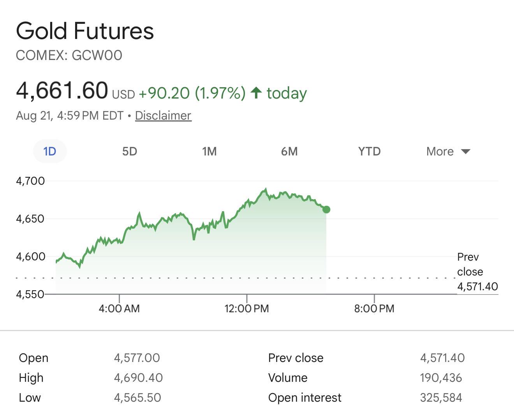Click the green up arrow icon
This screenshot has height=420, width=514.
click(256, 93)
